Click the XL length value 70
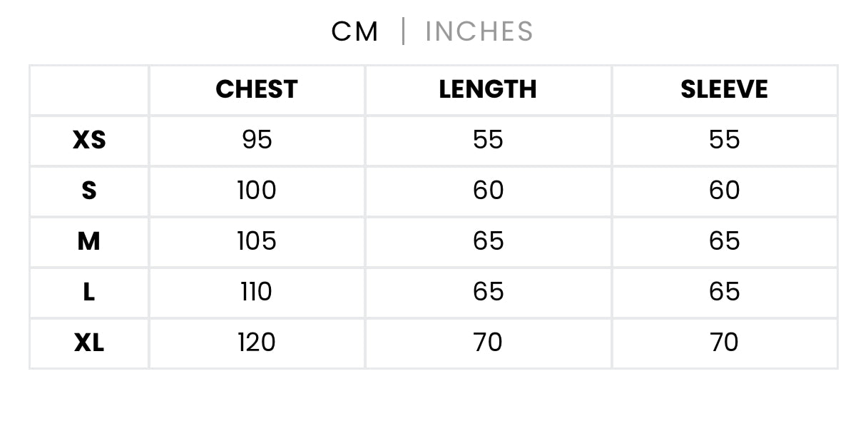 click(488, 343)
